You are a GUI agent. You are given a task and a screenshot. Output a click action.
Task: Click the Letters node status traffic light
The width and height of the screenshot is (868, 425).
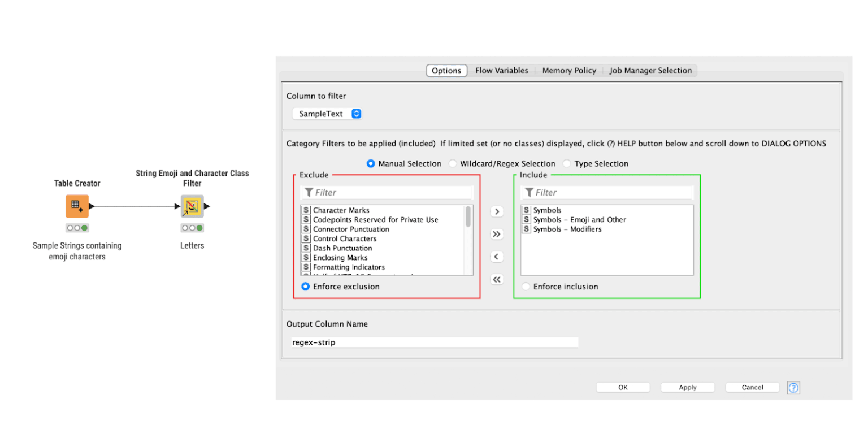tap(192, 228)
